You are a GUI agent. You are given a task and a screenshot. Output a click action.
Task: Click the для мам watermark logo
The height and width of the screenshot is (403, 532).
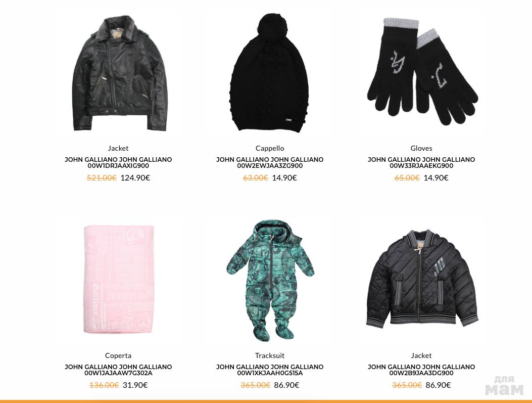504,386
